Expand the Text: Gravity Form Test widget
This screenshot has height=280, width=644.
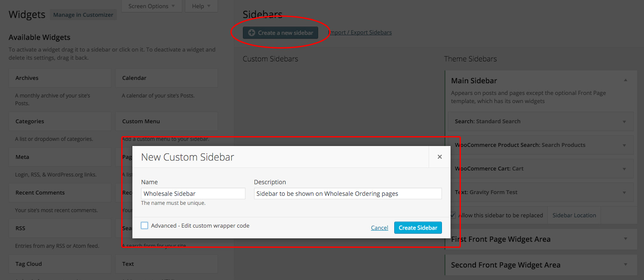(624, 192)
